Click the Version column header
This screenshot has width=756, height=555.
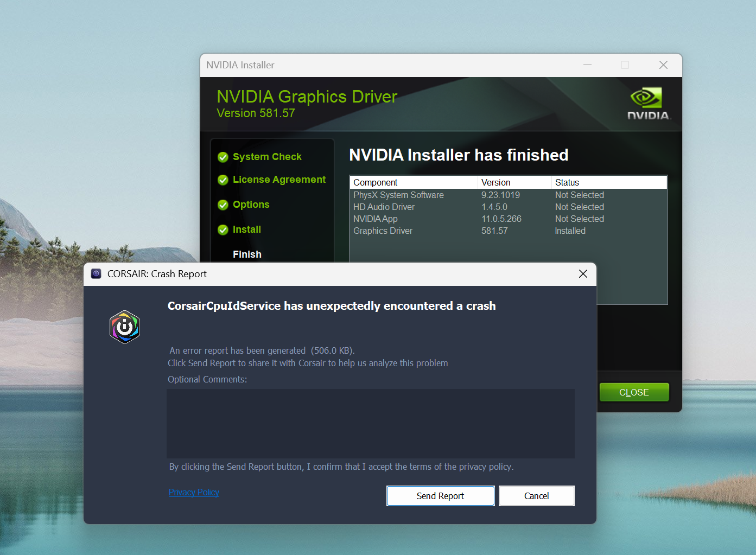[x=514, y=182]
